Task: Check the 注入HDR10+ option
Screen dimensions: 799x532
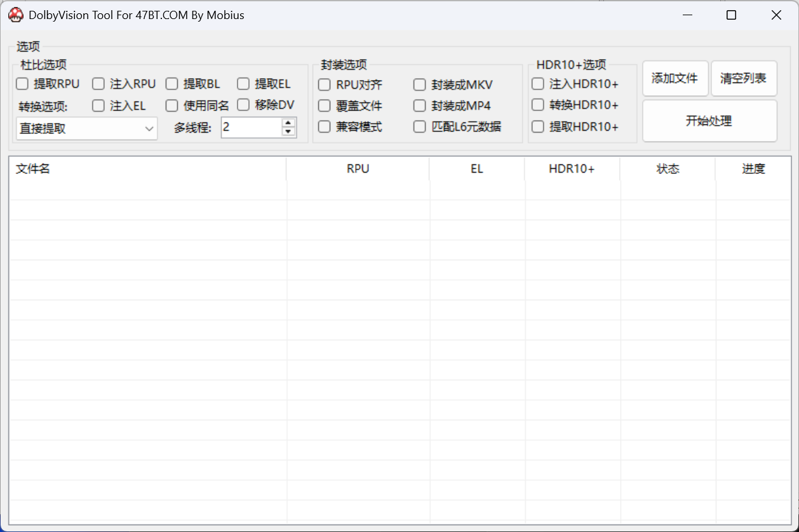Action: click(538, 84)
